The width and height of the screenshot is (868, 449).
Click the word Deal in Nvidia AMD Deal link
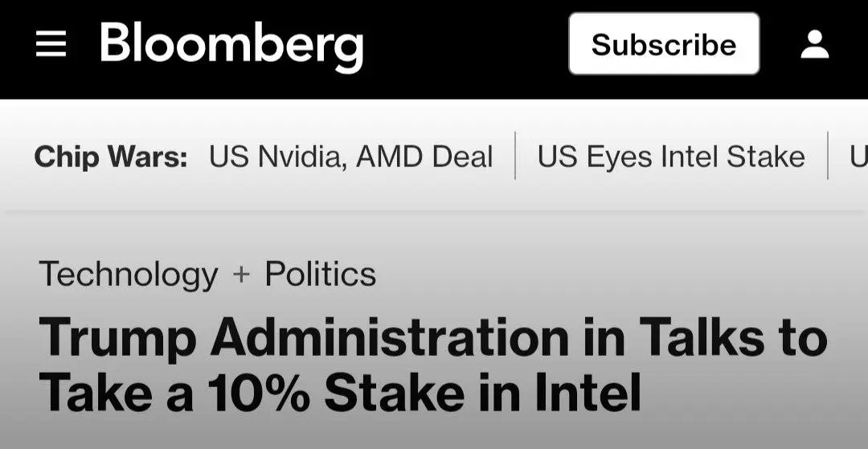pos(462,157)
